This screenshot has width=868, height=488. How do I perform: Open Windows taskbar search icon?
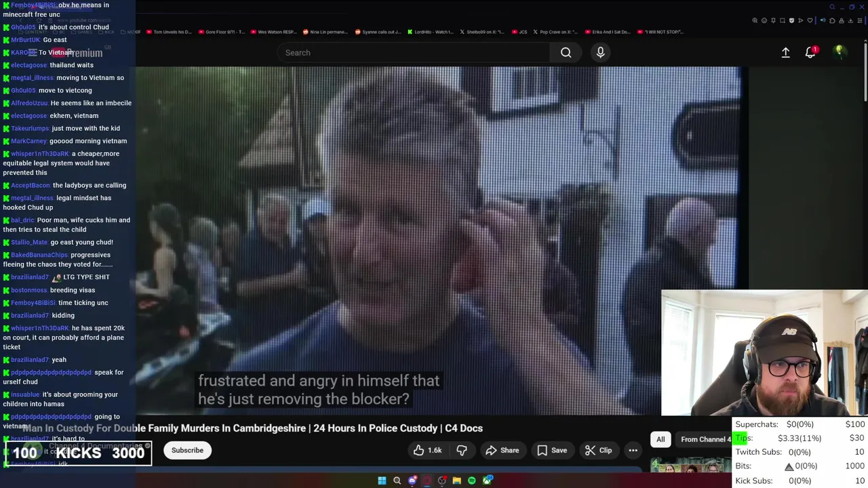click(x=397, y=481)
